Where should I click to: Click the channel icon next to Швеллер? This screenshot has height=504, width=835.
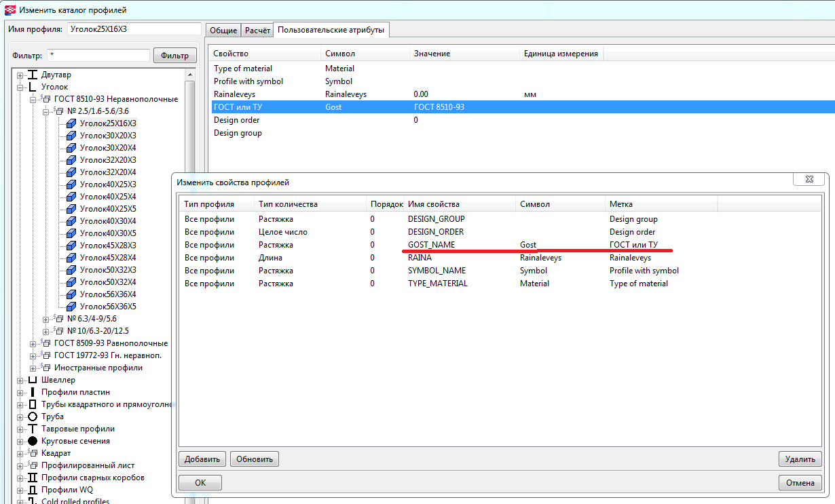[32, 380]
